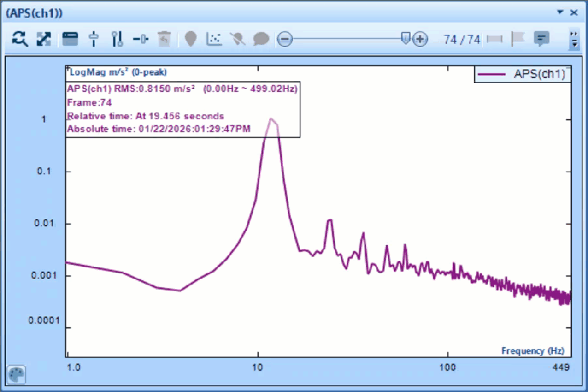Click the dark speech bubble comment icon
588x392 pixels.
click(261, 39)
